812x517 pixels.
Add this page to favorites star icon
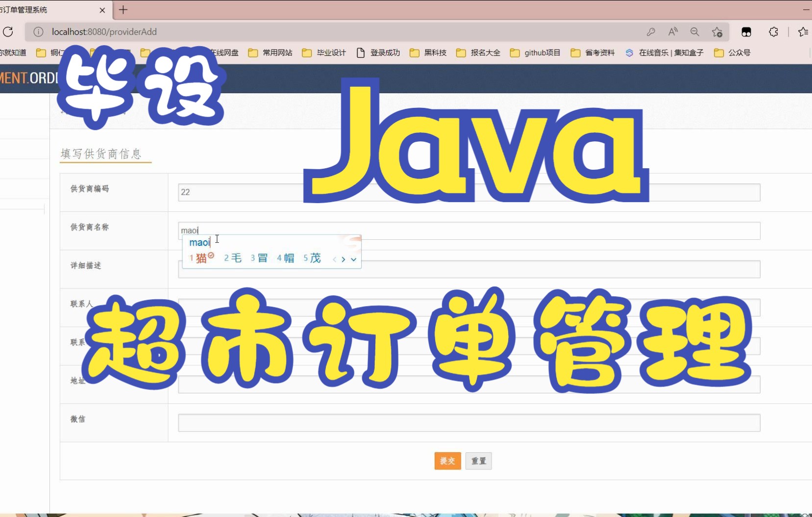coord(717,32)
